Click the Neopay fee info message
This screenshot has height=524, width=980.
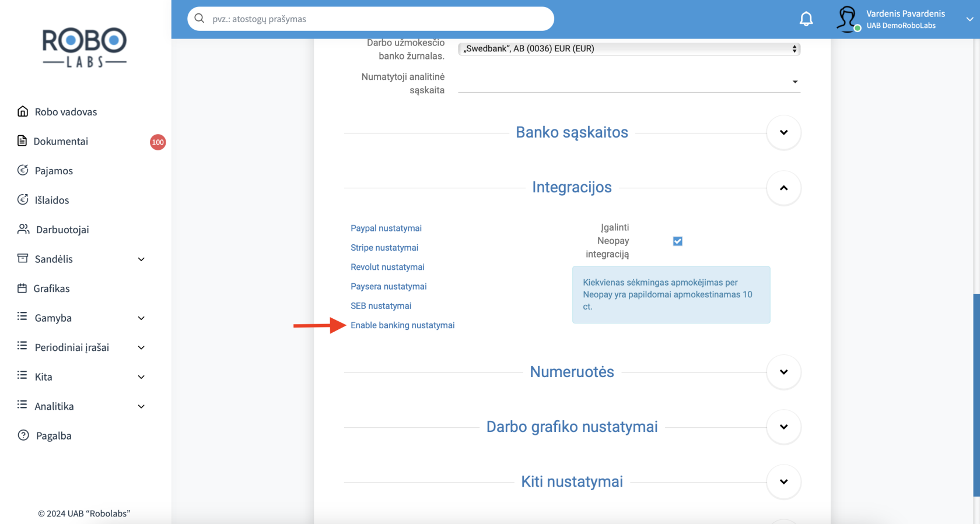click(x=671, y=295)
